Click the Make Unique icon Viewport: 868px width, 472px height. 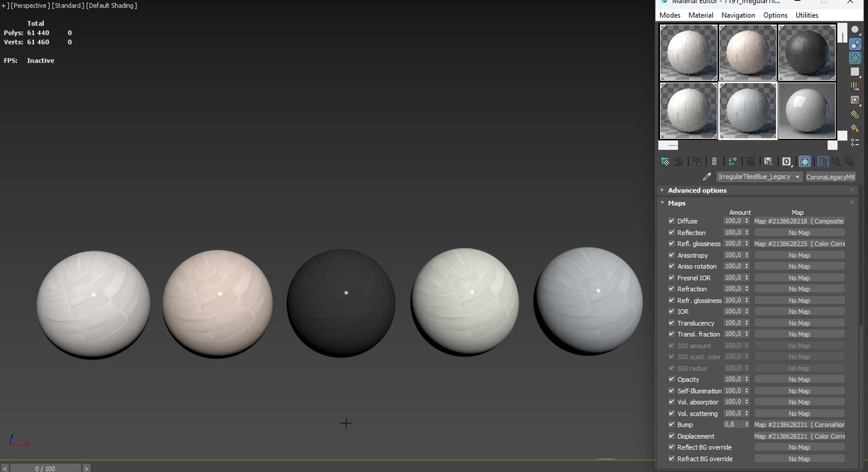coord(750,161)
